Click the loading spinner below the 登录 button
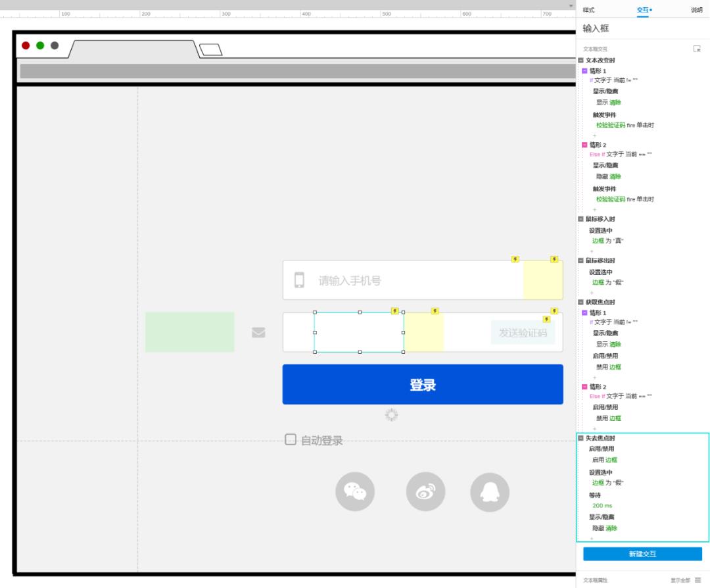 (x=391, y=414)
